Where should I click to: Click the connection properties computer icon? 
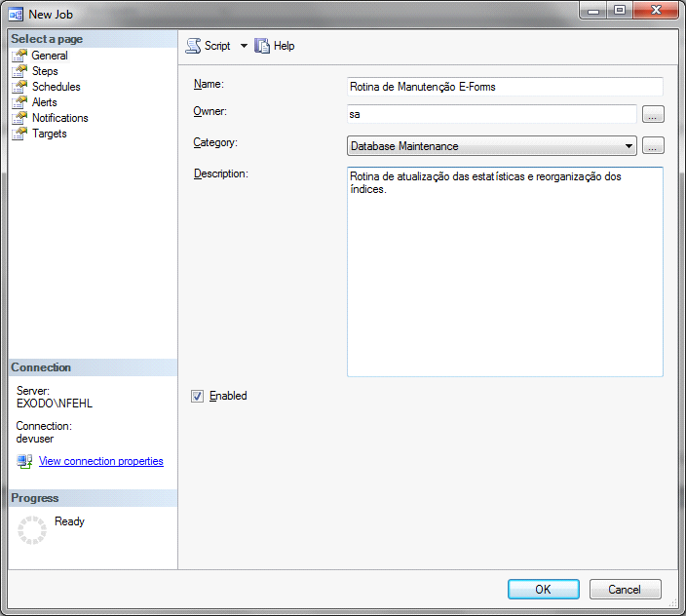point(24,461)
